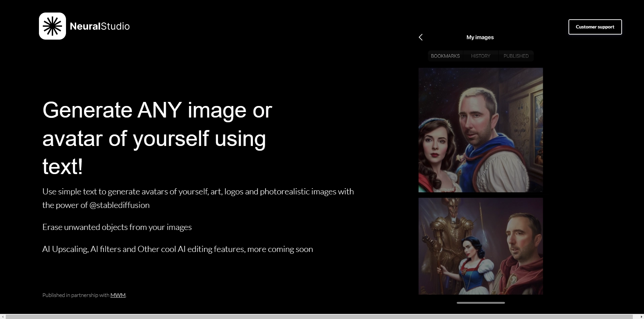This screenshot has height=319, width=644.
Task: Click the "Erase unwanted objects" line
Action: pos(117,227)
